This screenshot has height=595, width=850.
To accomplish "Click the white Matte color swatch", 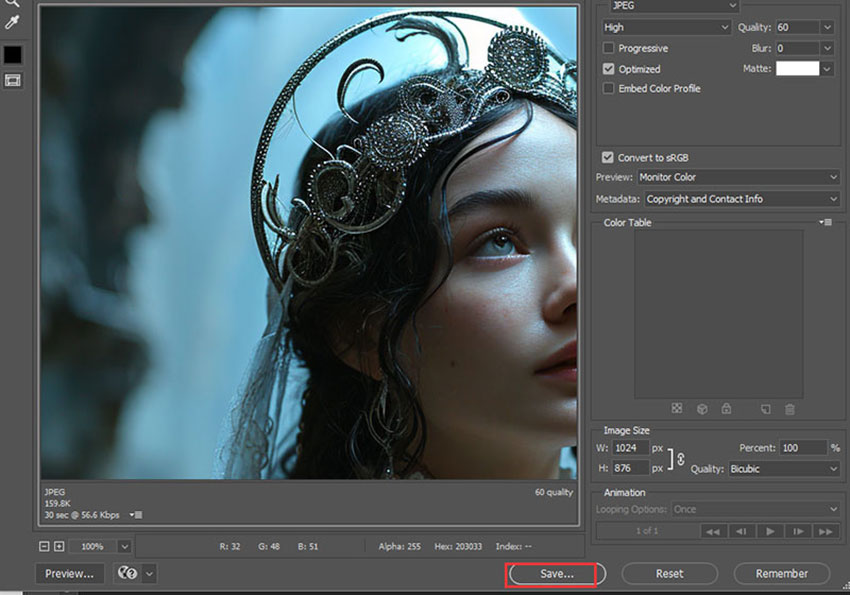I will coord(797,69).
